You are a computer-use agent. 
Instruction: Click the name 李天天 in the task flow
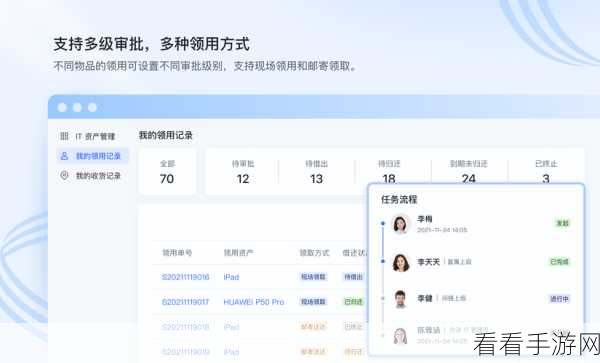(428, 262)
